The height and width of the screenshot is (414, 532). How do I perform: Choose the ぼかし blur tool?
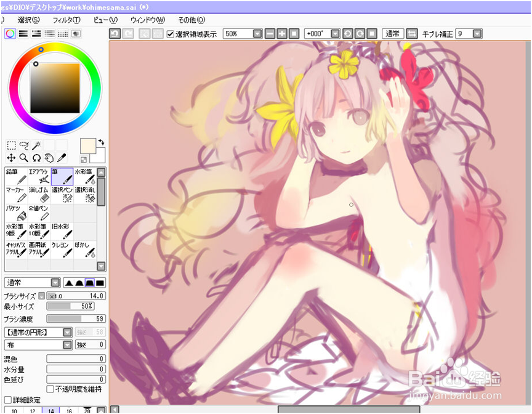pos(85,250)
